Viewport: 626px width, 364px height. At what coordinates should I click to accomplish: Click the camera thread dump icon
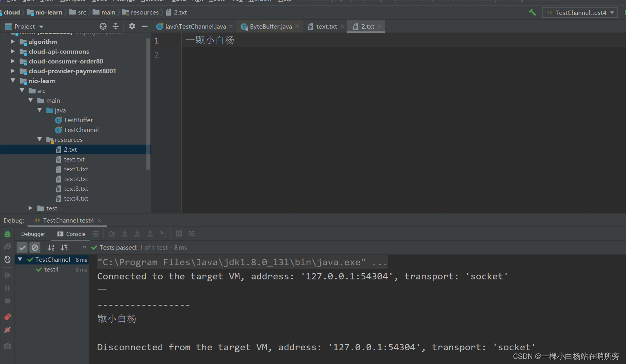coord(7,346)
